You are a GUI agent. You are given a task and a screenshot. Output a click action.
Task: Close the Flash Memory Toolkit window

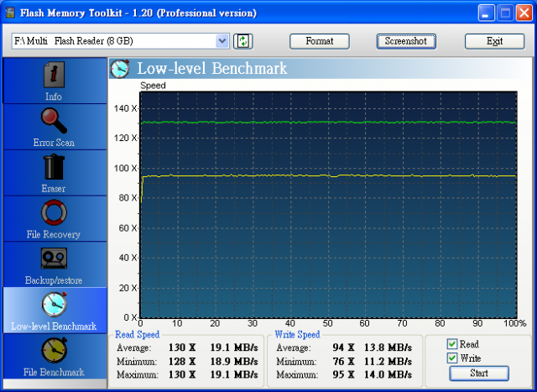click(524, 13)
